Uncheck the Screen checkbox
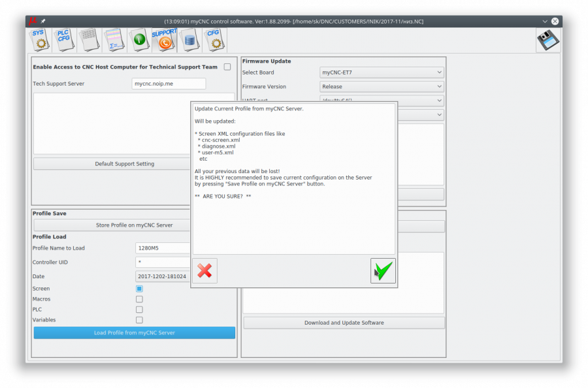Image resolution: width=588 pixels, height=388 pixels. (139, 289)
